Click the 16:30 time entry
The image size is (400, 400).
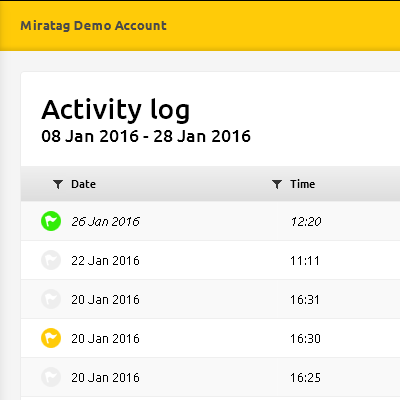tap(305, 338)
